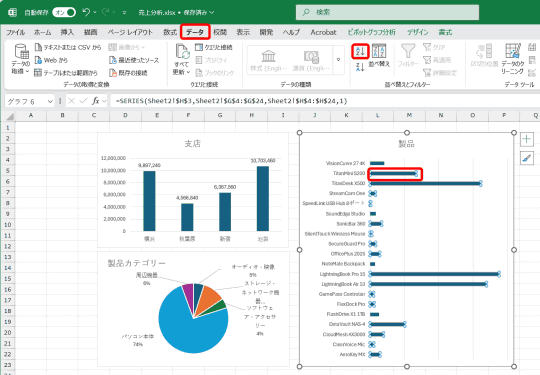This screenshot has height=375, width=540.
Task: Click the sort descending Z-A icon
Action: pyautogui.click(x=360, y=67)
